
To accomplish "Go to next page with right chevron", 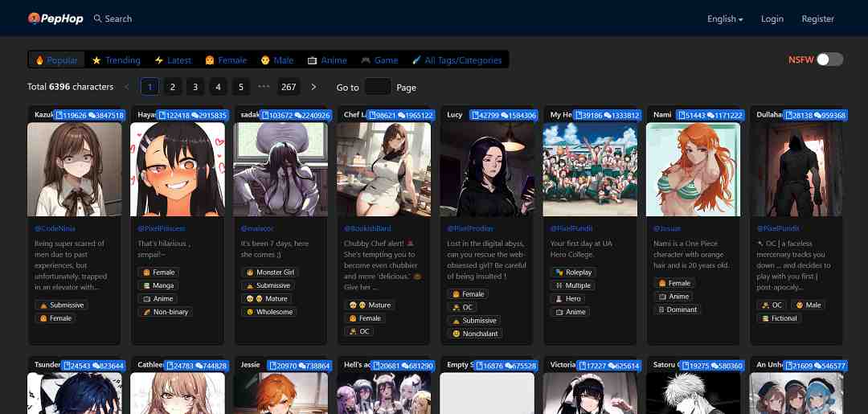I will 313,87.
